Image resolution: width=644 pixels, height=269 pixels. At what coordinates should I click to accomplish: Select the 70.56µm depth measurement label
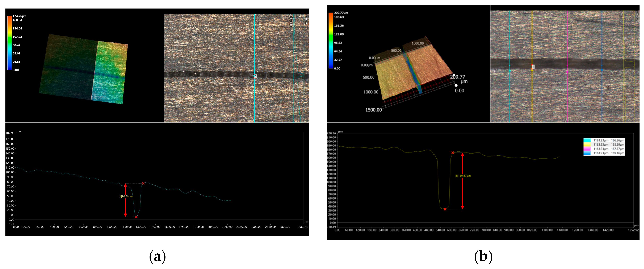125,196
